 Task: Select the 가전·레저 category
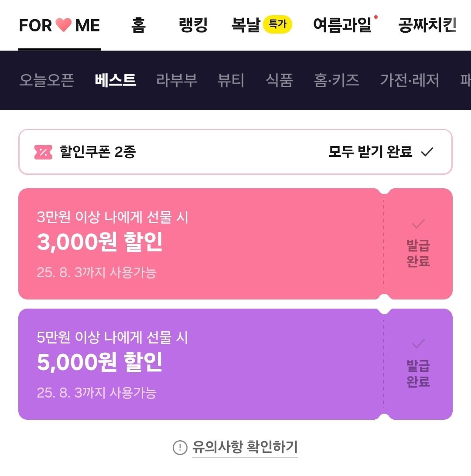pos(410,81)
